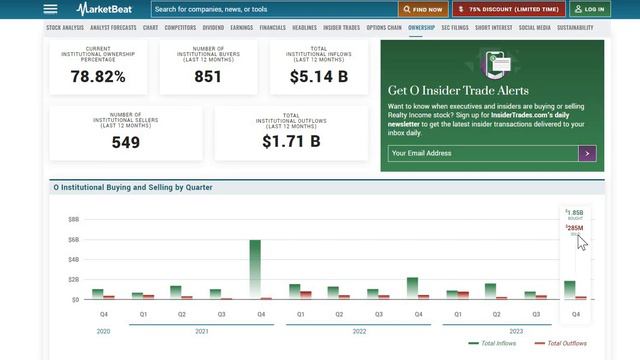The image size is (640, 360).
Task: Click the $1.85B bought tooltip value
Action: (575, 213)
